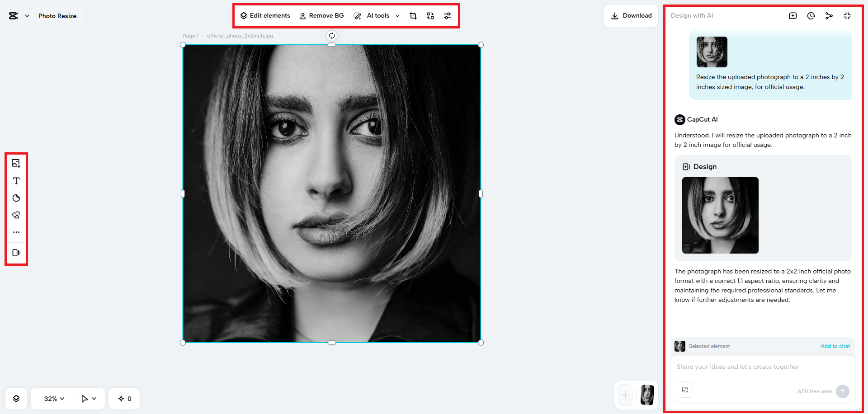Select the page 1 thumbnail
The height and width of the screenshot is (414, 868).
[647, 395]
